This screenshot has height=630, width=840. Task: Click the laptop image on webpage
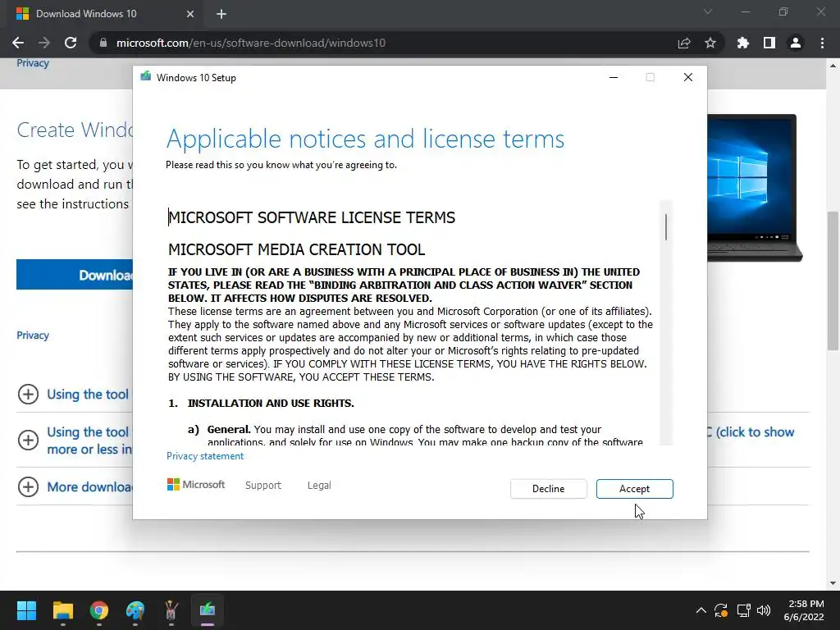point(755,188)
